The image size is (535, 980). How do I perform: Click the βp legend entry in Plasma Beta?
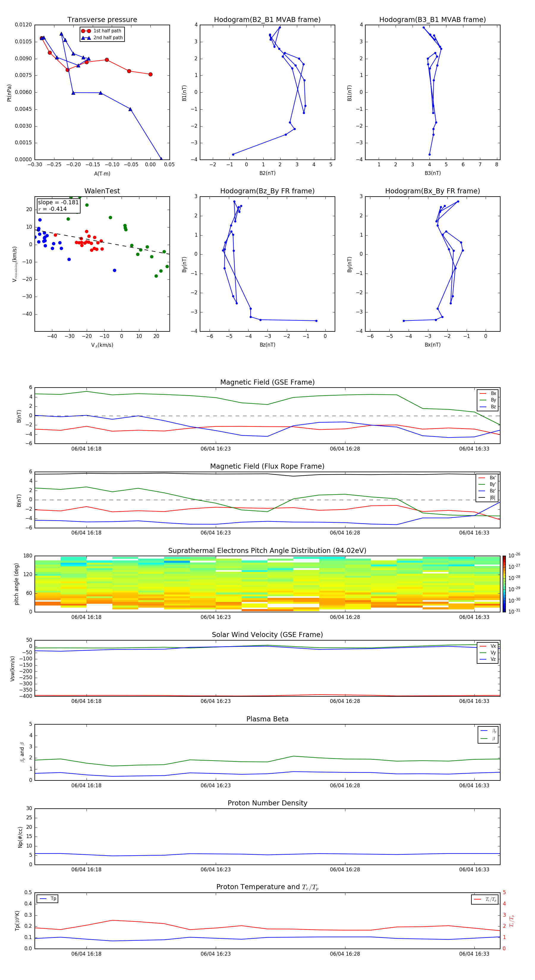click(488, 731)
